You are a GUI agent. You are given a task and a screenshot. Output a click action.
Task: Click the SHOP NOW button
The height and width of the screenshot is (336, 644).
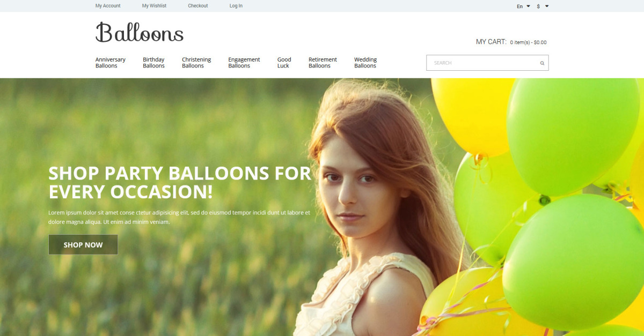tap(83, 244)
